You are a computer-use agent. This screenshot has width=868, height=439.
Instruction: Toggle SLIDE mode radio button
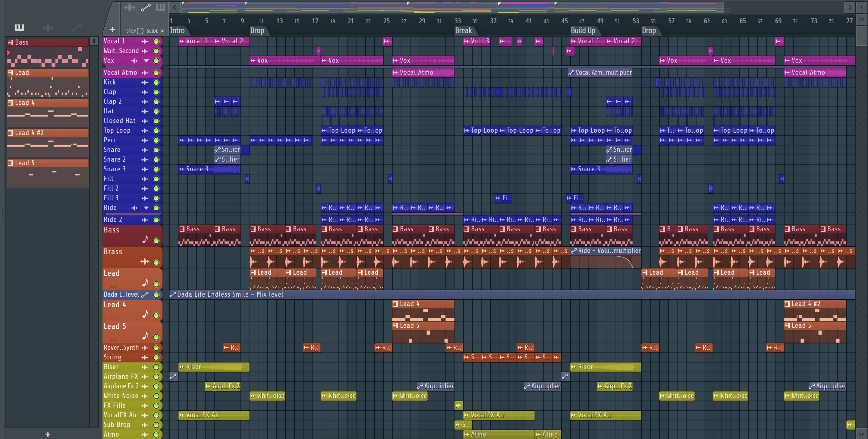(162, 31)
